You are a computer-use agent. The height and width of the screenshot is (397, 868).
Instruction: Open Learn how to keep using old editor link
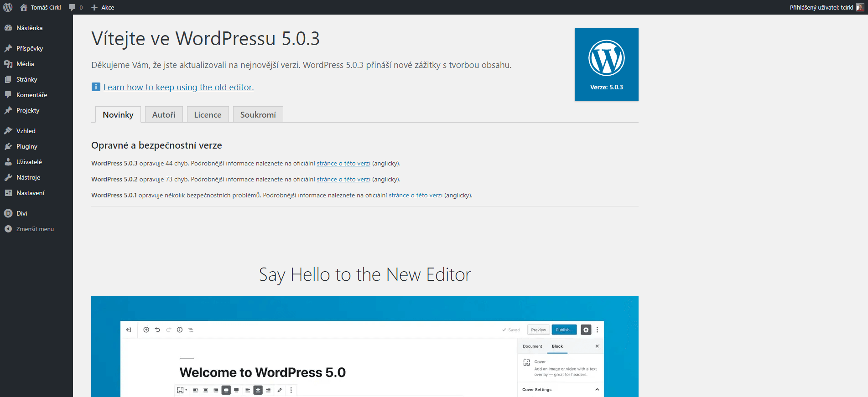point(178,87)
